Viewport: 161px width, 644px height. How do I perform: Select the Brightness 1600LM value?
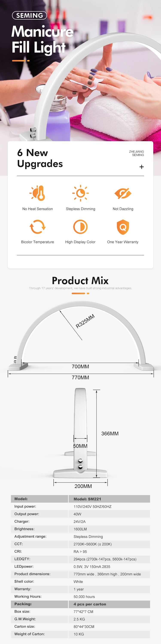pyautogui.click(x=80, y=529)
